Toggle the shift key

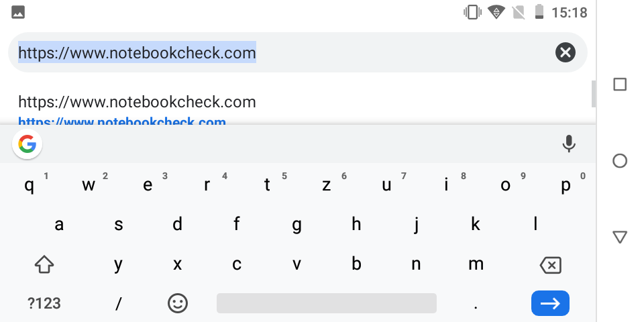click(x=44, y=264)
